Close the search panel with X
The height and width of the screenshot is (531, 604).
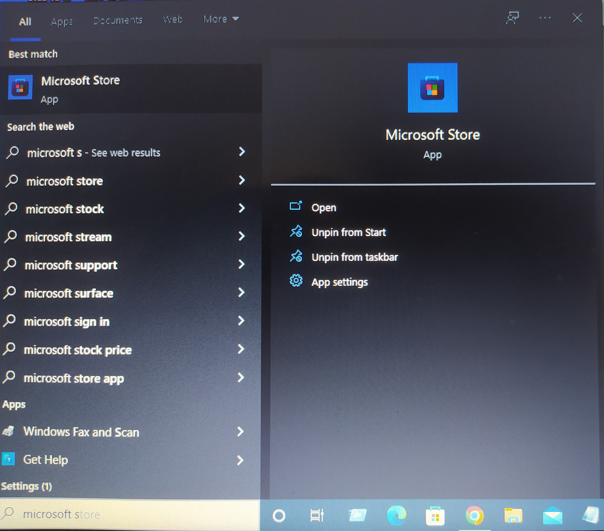pyautogui.click(x=577, y=18)
